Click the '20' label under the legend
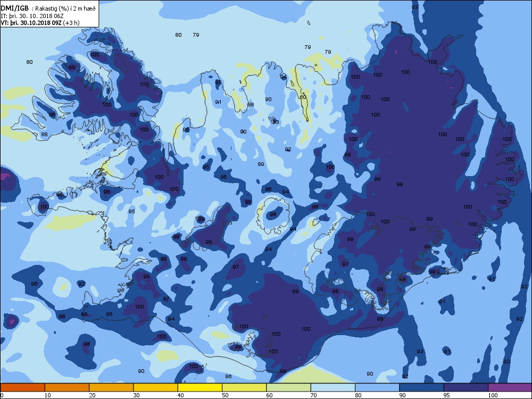The image size is (532, 399). coord(92,395)
